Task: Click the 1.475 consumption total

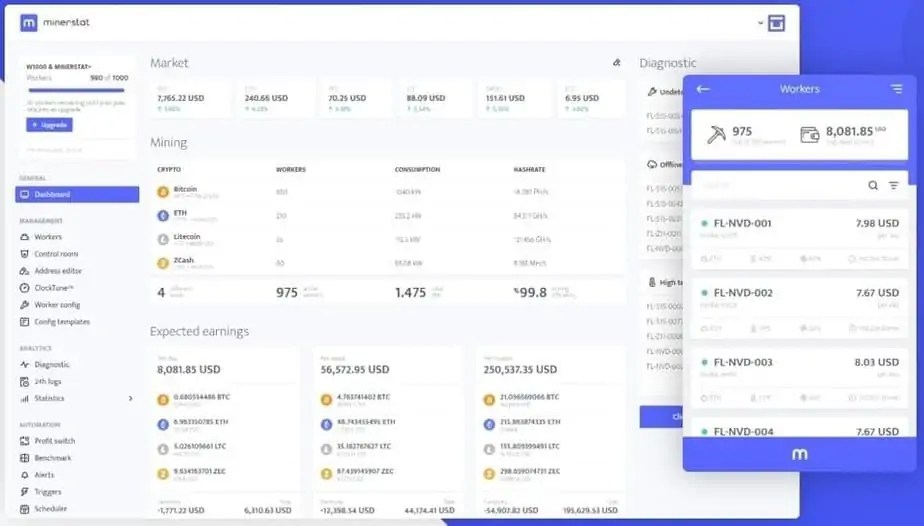Action: 410,293
